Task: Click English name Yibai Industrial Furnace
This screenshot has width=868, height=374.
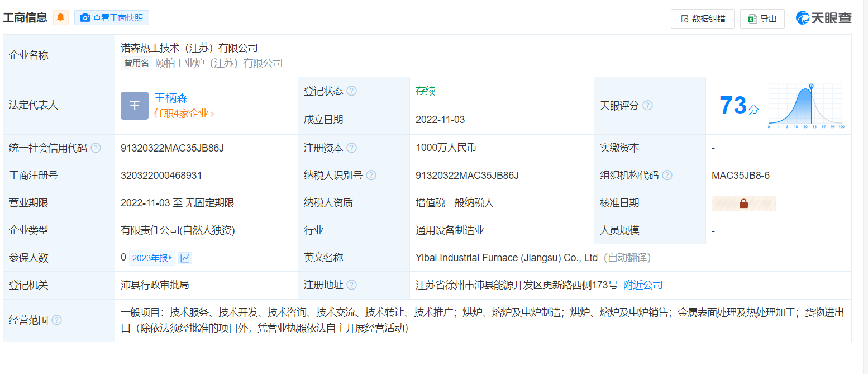Action: click(x=507, y=258)
